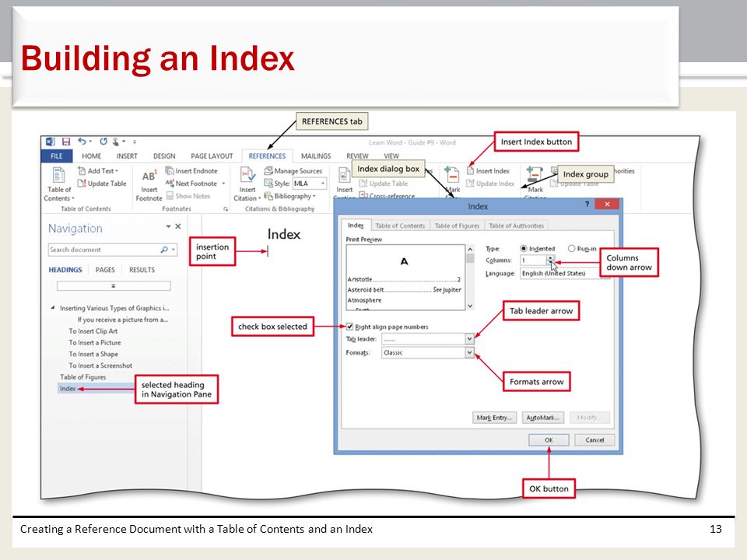This screenshot has width=747, height=560.
Task: Click the Insert Caption icon
Action: (345, 175)
